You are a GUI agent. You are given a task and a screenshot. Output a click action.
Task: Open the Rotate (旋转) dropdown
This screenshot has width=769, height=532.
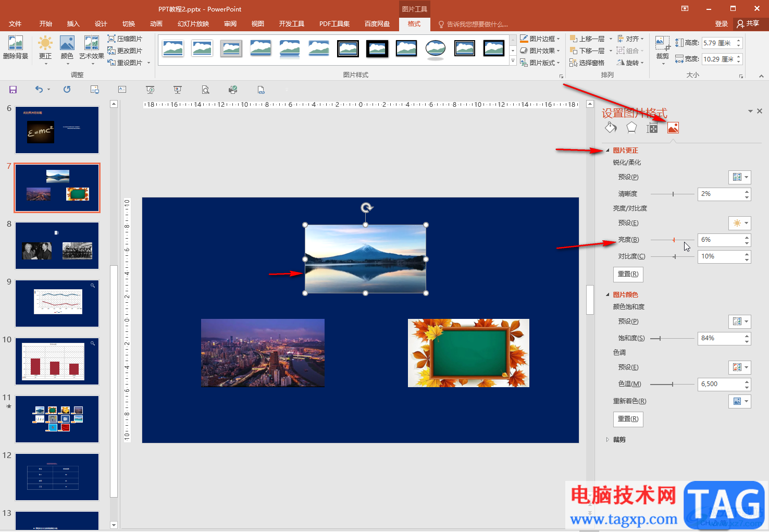point(630,63)
